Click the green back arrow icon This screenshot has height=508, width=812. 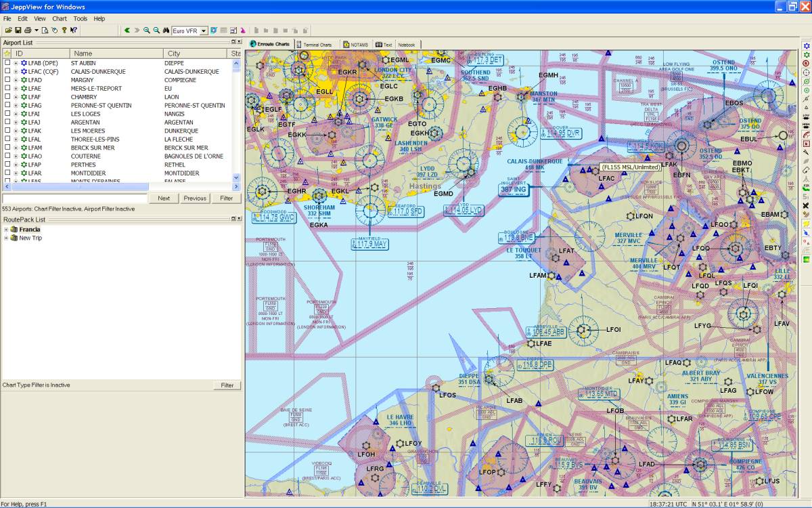coord(127,30)
